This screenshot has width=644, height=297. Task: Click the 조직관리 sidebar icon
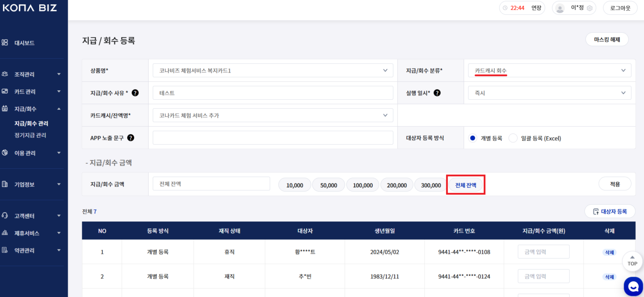[x=5, y=74]
